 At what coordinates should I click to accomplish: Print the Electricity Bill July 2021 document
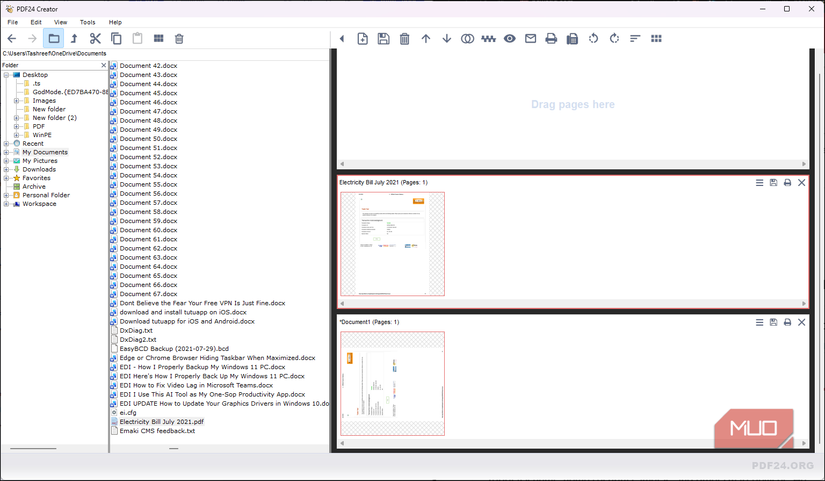tap(787, 183)
